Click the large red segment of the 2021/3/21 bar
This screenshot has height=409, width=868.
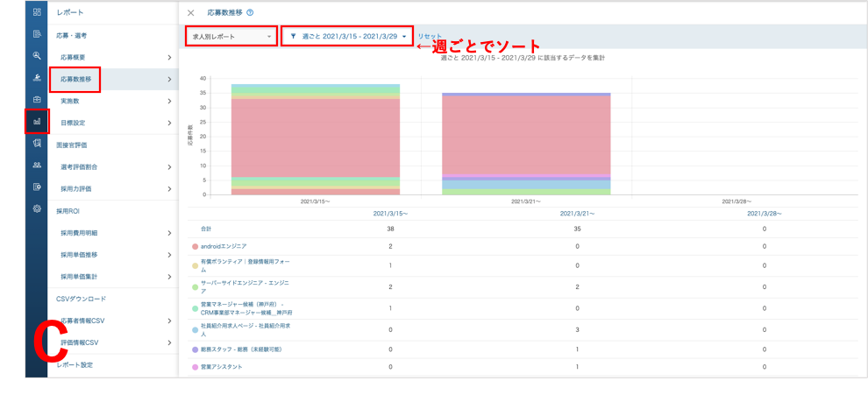click(x=526, y=135)
